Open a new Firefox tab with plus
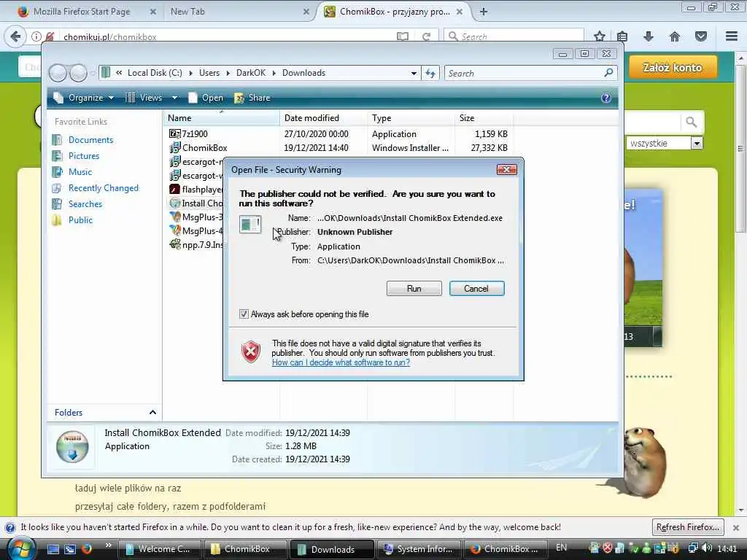 point(484,12)
